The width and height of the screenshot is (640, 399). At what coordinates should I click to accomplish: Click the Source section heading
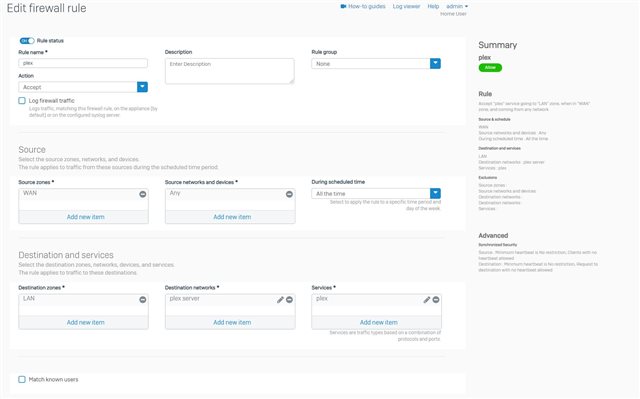pos(32,150)
